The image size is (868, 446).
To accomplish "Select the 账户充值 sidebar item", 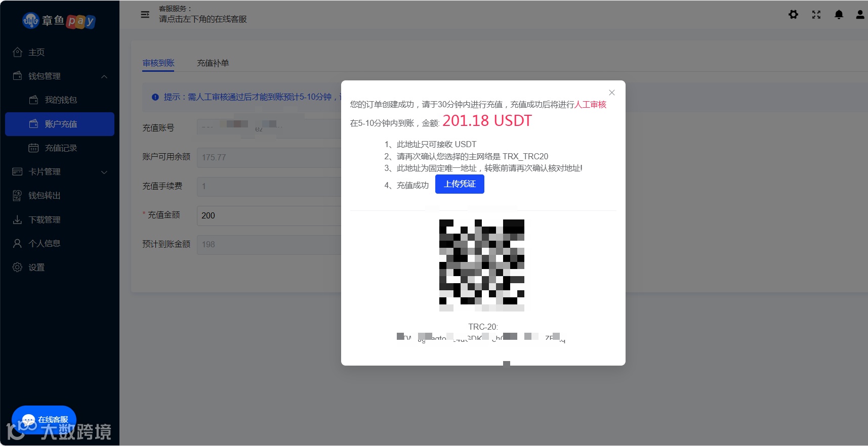I will pyautogui.click(x=60, y=124).
